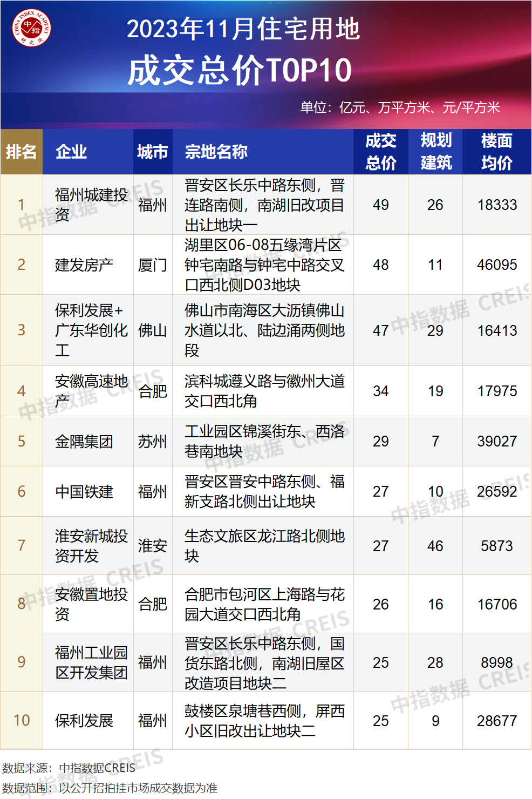This screenshot has width=532, height=799.
Task: Click the floor price "8998"
Action: point(497,662)
